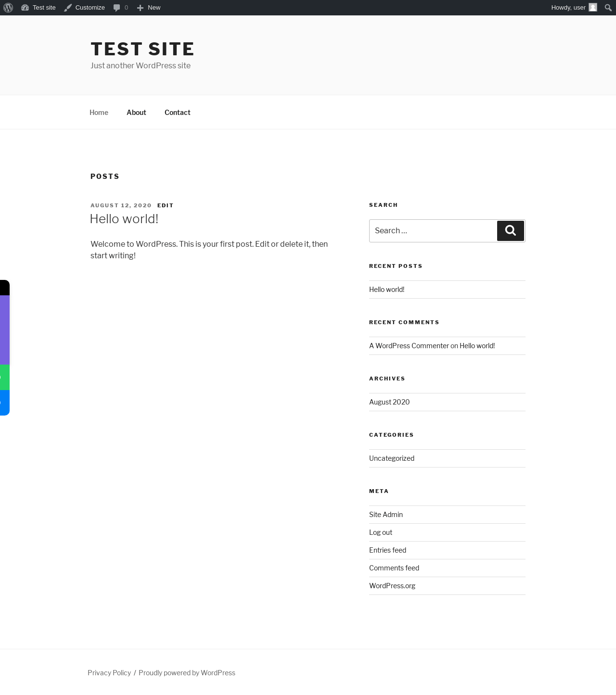Click the purple share bar segment
Viewport: 616px width, 695px height.
click(x=4, y=330)
